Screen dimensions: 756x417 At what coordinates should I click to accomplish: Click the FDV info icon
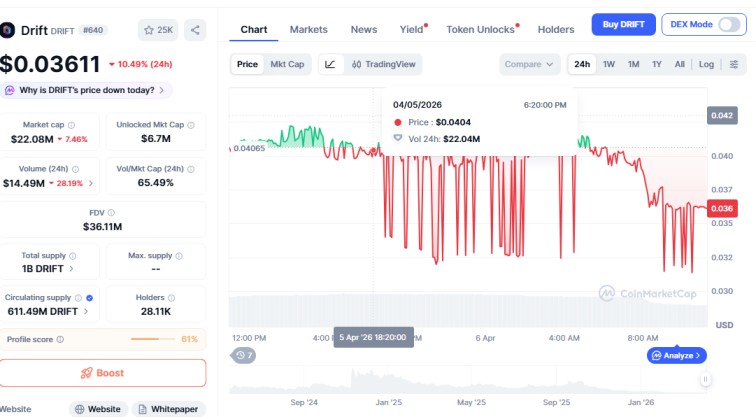coord(111,212)
